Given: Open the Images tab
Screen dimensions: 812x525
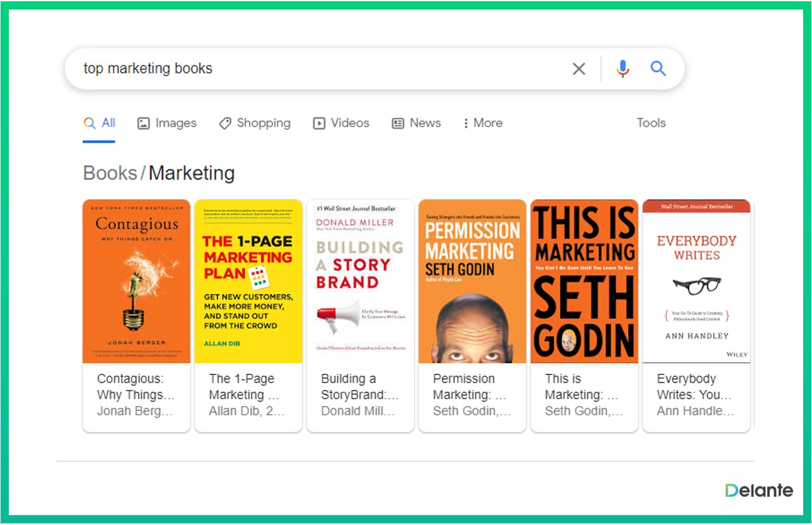Looking at the screenshot, I should tap(167, 124).
